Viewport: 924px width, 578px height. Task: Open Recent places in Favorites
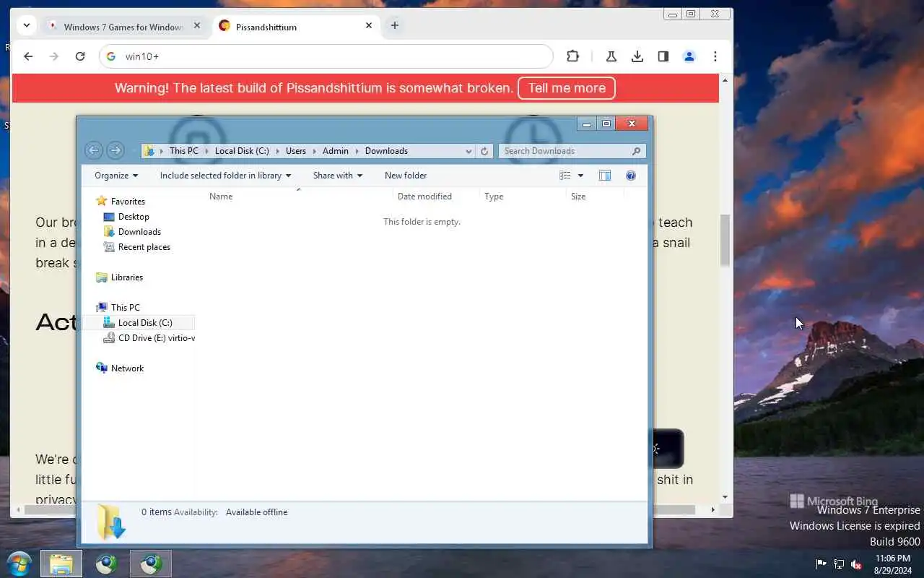coord(144,247)
